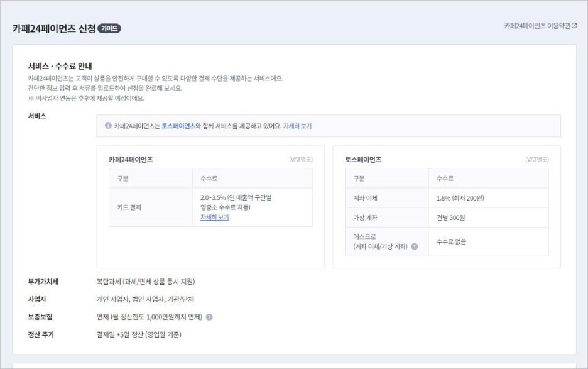Click 개인 사업자, 법인 사업자, 기관/단체 text
Screen dimensions: 588x369
(x=145, y=299)
